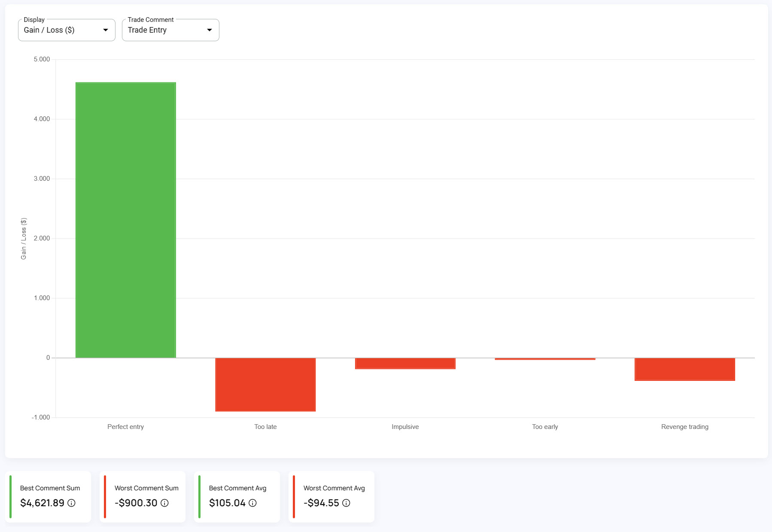Click the info icon beside Best Comment Sum value

click(x=71, y=503)
